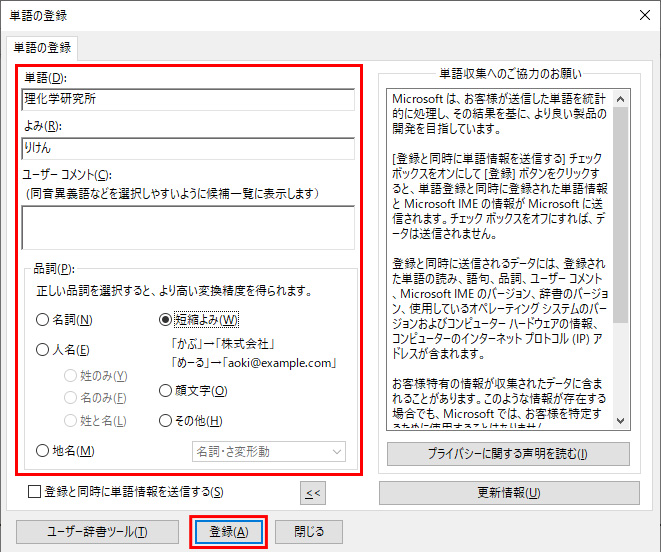
Task: Collapse the panel with the << button
Action: [x=313, y=492]
